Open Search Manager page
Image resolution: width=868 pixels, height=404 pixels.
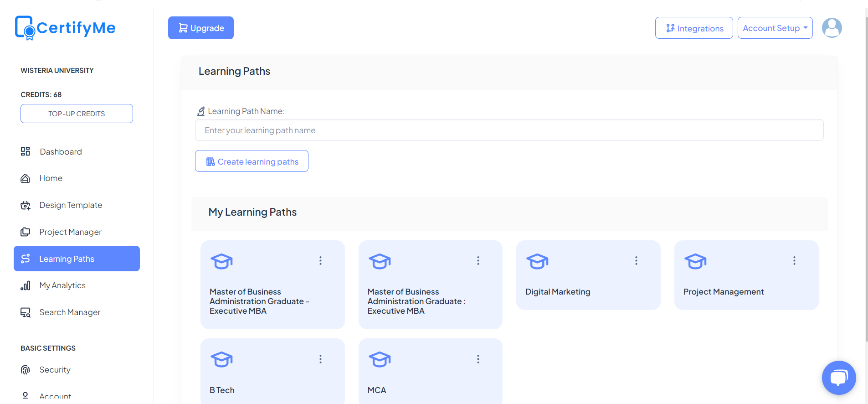[x=77, y=312]
